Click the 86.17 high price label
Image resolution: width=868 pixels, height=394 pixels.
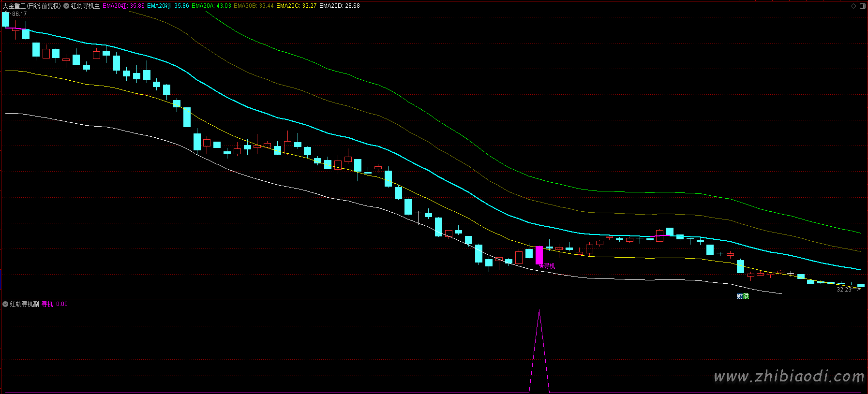[19, 14]
